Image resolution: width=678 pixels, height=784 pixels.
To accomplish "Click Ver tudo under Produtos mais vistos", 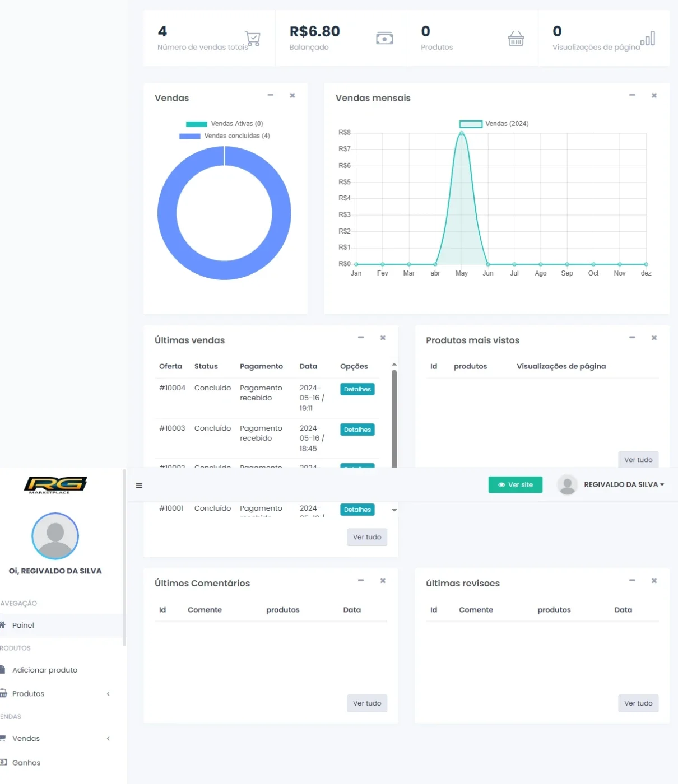I will (x=638, y=460).
